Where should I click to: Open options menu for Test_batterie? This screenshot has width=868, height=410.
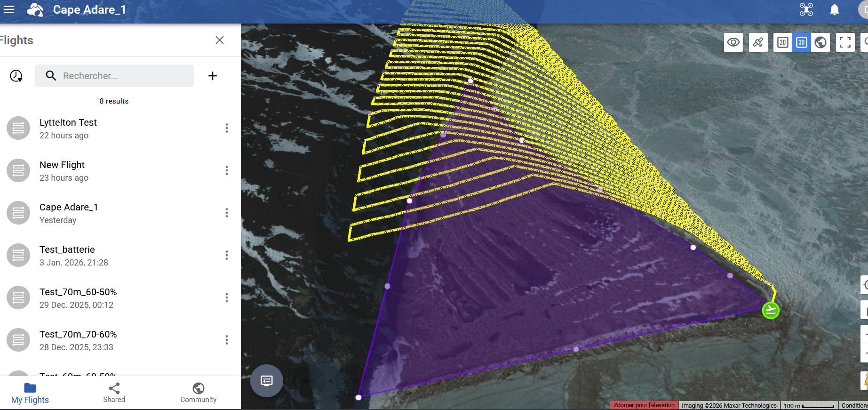tap(226, 255)
